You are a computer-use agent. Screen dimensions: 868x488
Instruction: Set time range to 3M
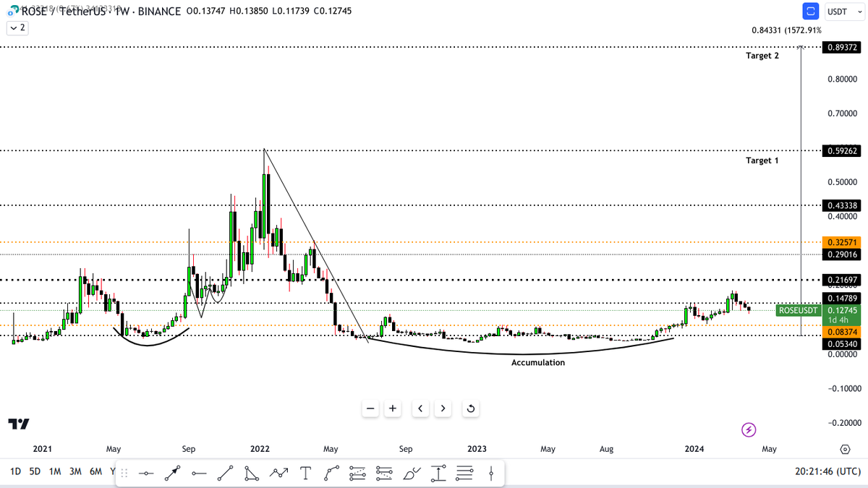[x=75, y=471]
